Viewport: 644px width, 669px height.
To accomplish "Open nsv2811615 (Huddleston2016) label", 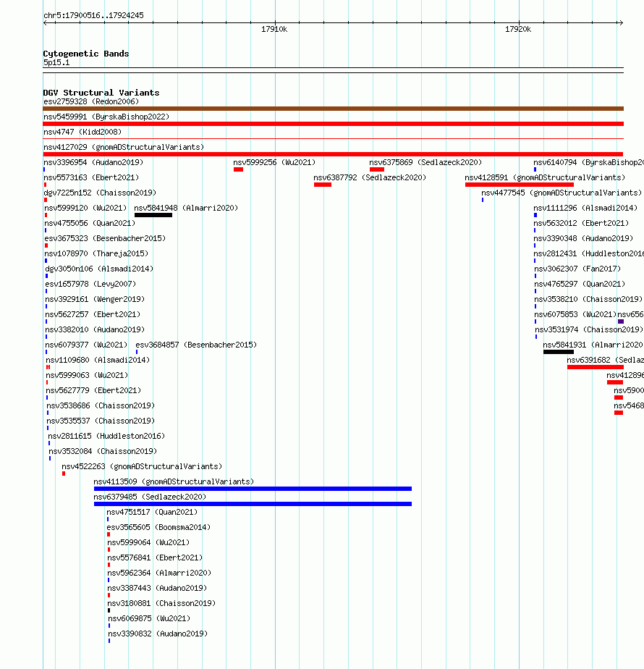I will 106,436.
